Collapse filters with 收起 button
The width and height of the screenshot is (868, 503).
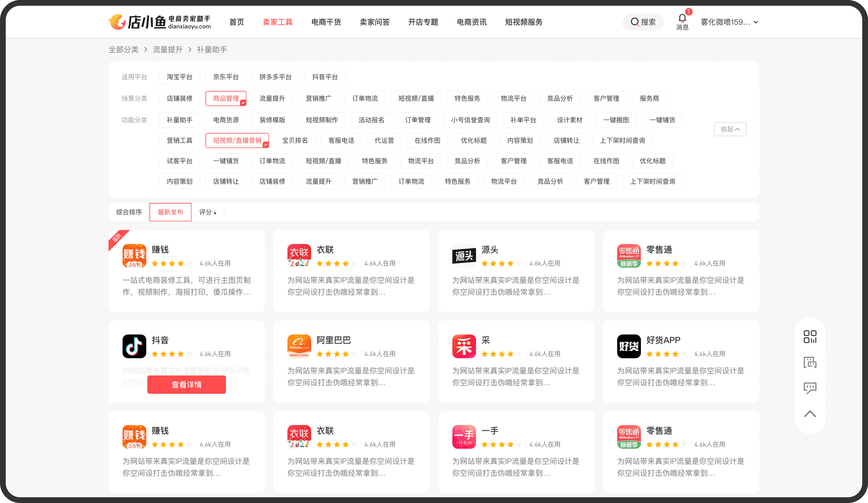click(x=730, y=129)
